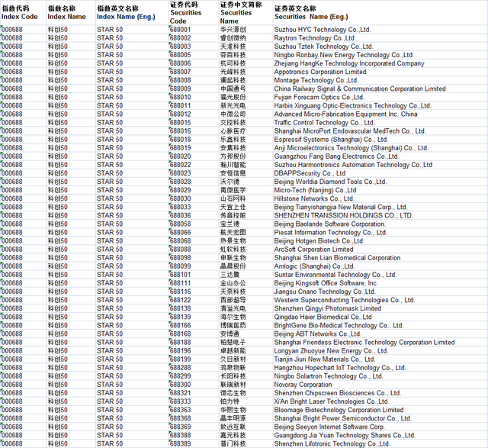Select the Index Name column header
The height and width of the screenshot is (448, 488).
[71, 13]
